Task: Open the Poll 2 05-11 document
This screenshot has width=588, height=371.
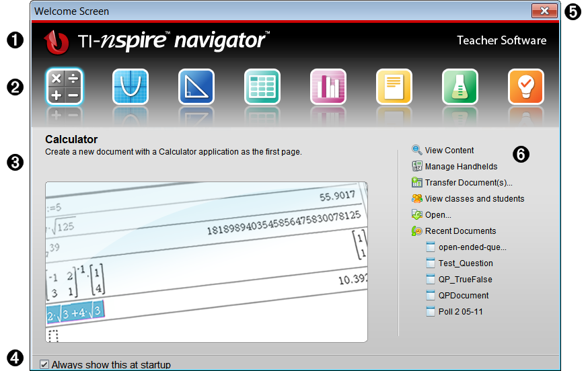Action: point(460,312)
